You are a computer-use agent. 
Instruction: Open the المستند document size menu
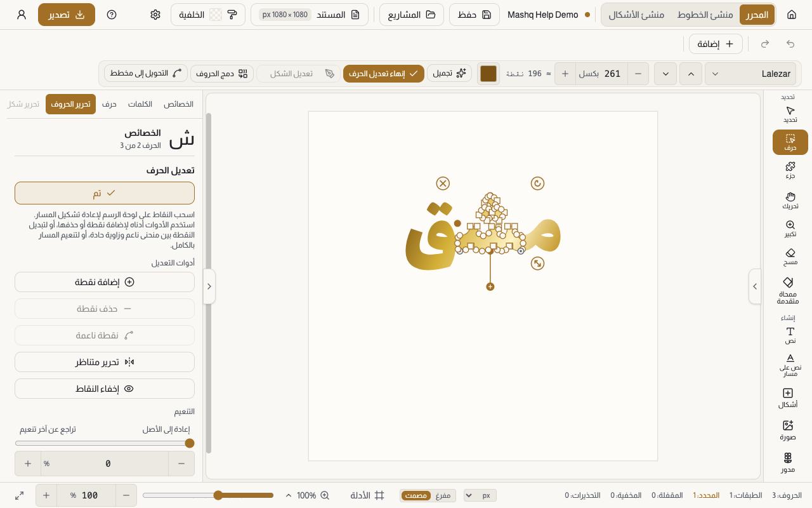310,15
